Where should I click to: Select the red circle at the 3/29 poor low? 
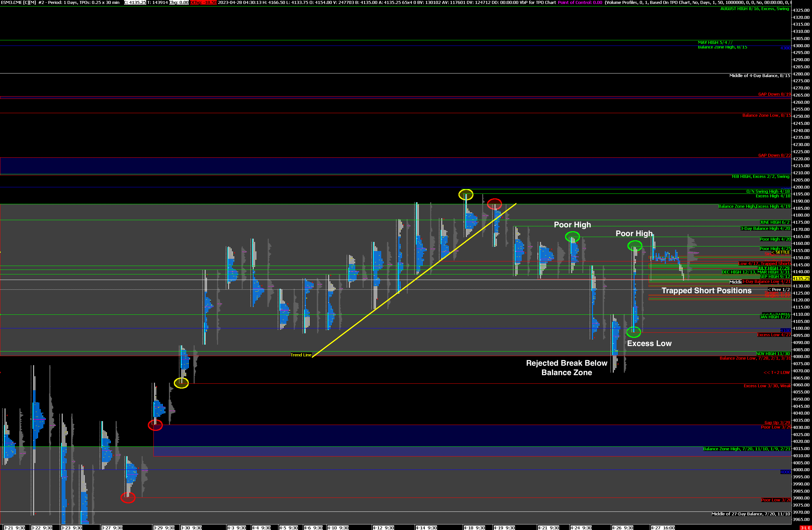pyautogui.click(x=155, y=425)
